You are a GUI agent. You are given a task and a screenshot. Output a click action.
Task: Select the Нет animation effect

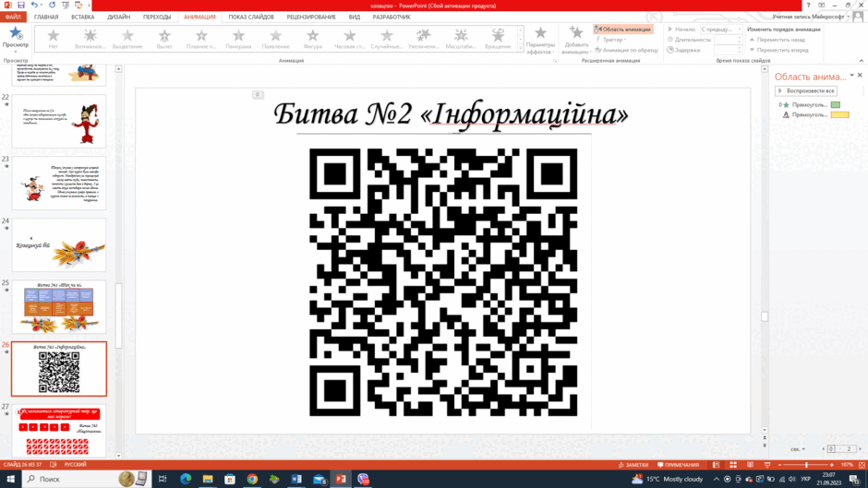tap(54, 40)
